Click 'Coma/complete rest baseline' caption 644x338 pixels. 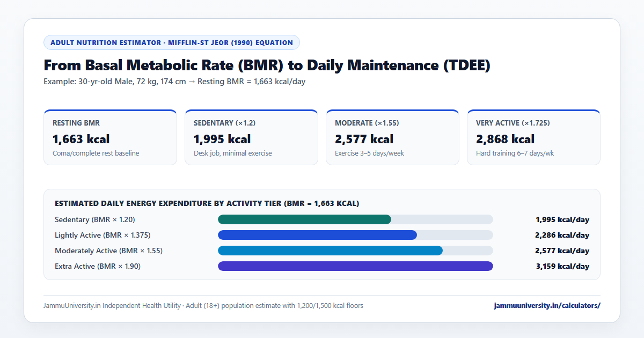96,153
